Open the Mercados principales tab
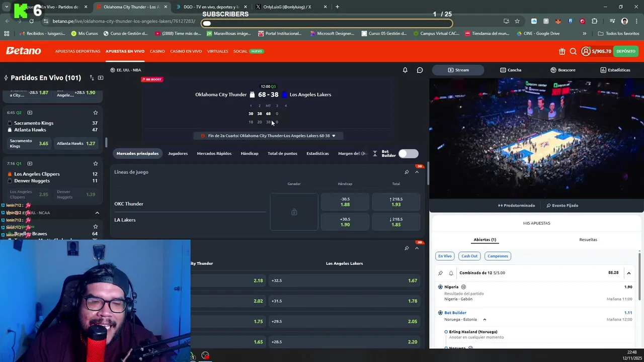This screenshot has height=362, width=644. coord(137,153)
